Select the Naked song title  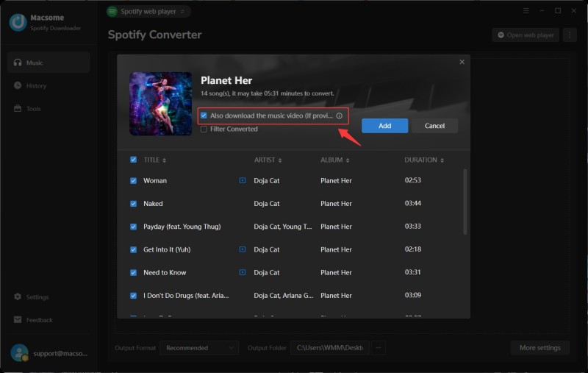click(x=153, y=203)
